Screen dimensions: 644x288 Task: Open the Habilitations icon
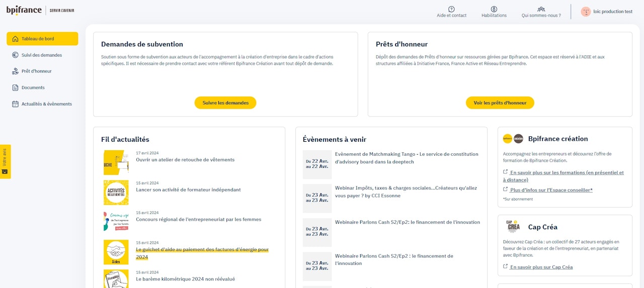[x=494, y=9]
